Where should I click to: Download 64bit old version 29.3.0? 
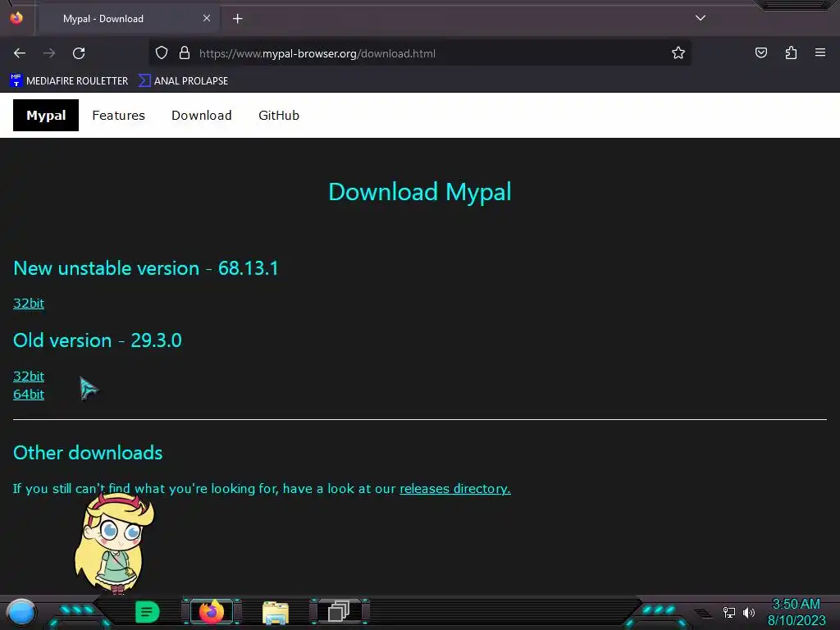[x=29, y=395]
